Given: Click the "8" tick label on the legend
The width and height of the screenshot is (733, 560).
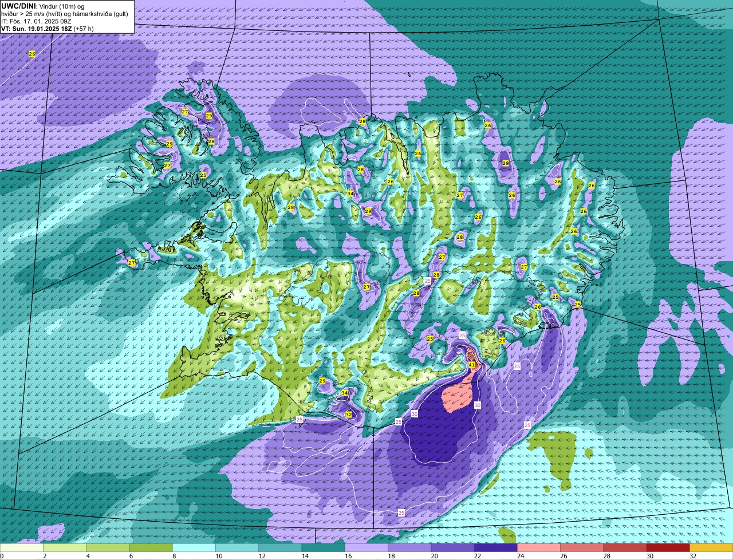Looking at the screenshot, I should tap(173, 556).
